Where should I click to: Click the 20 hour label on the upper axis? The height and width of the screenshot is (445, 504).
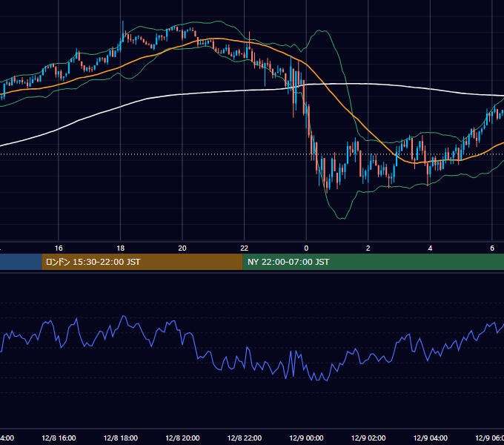(182, 248)
